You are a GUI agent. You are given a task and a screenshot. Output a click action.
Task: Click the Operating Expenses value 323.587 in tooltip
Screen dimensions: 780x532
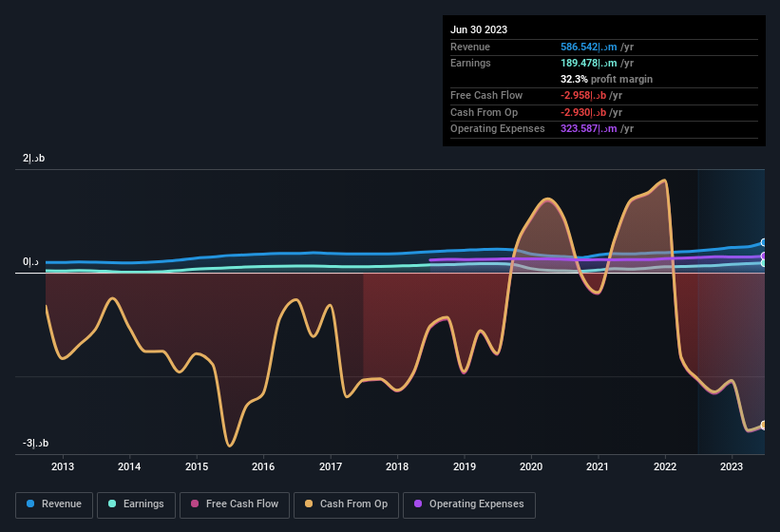[x=592, y=128]
